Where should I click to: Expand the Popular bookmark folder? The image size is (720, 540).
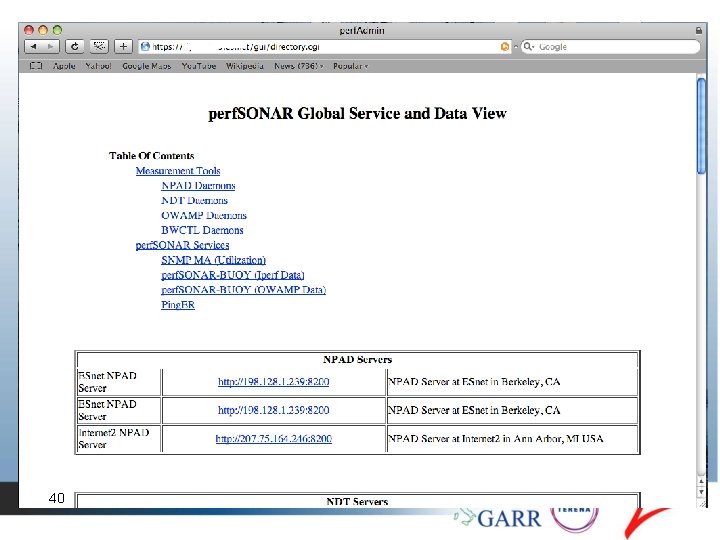pos(350,66)
